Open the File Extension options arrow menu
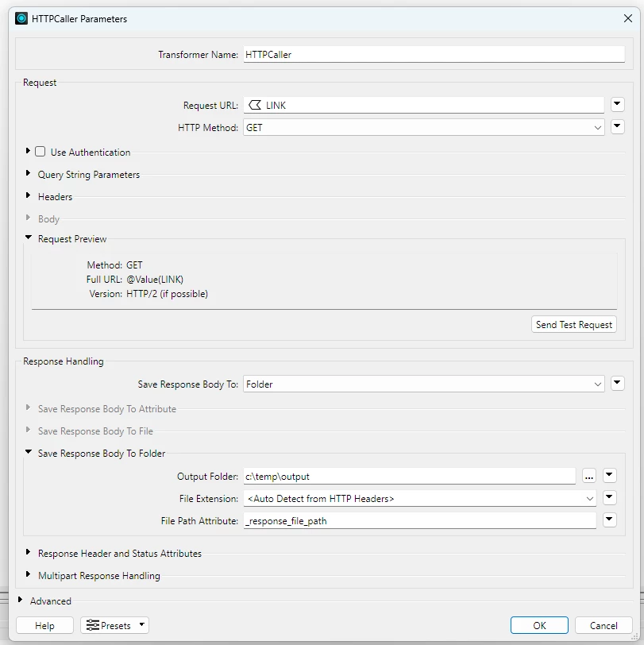644x645 pixels. pos(609,498)
